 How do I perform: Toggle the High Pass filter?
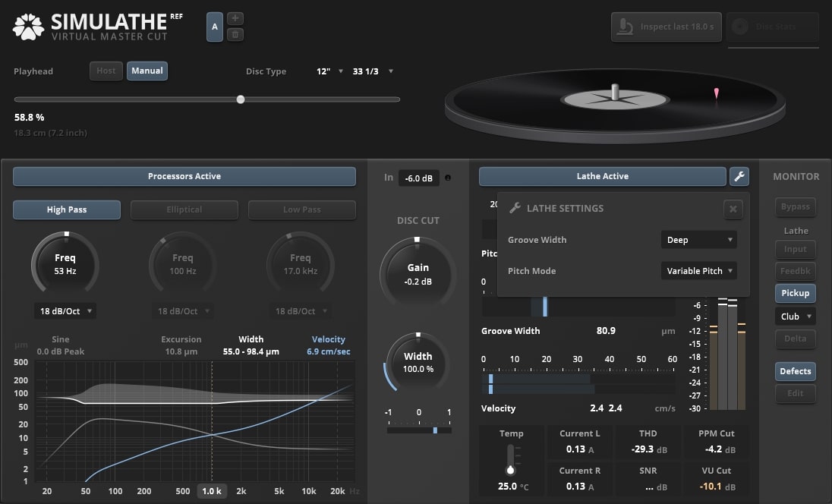pos(66,209)
